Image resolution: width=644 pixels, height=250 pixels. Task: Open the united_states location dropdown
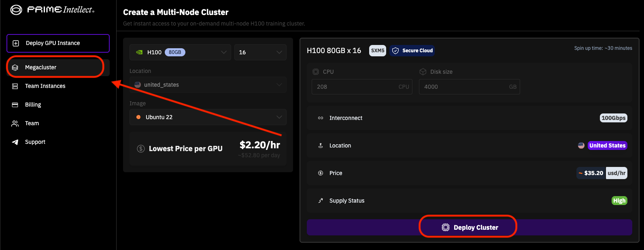(208, 85)
